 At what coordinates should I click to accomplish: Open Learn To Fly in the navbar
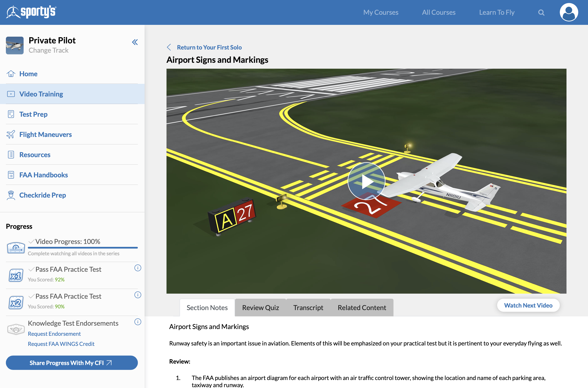point(497,12)
